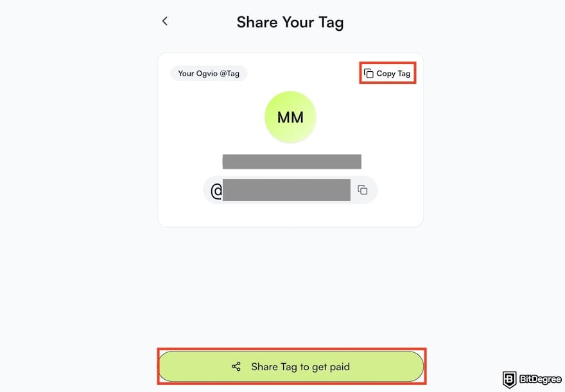Click the copy icon beside the @tag field
Viewport: 565px width, 392px height.
coord(363,190)
